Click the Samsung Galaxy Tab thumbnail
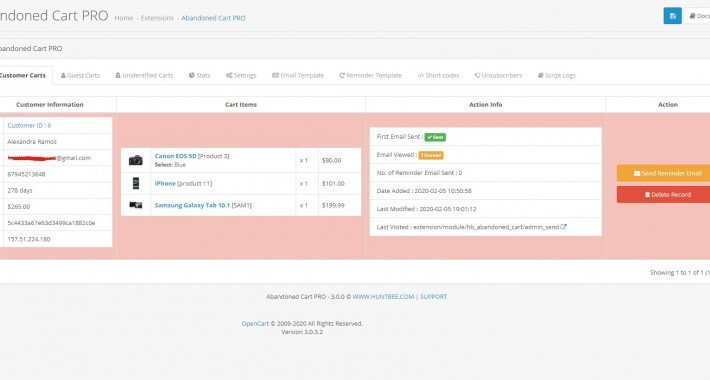 tap(135, 205)
